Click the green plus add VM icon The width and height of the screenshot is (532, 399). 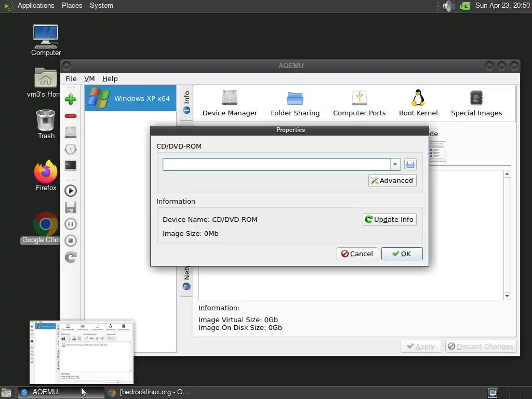pyautogui.click(x=71, y=99)
